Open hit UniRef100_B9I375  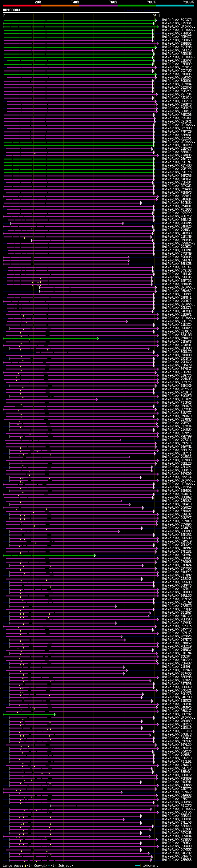177,20
